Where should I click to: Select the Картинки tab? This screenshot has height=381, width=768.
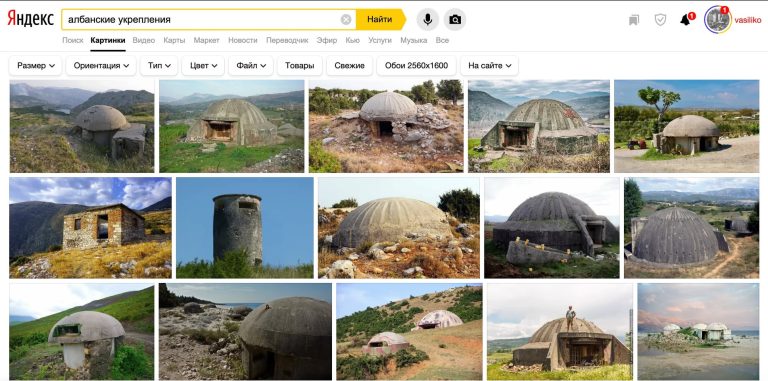coord(108,41)
